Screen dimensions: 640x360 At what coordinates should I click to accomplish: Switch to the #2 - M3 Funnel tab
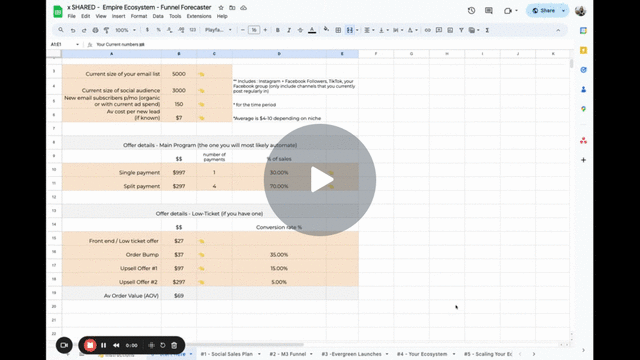pyautogui.click(x=288, y=354)
